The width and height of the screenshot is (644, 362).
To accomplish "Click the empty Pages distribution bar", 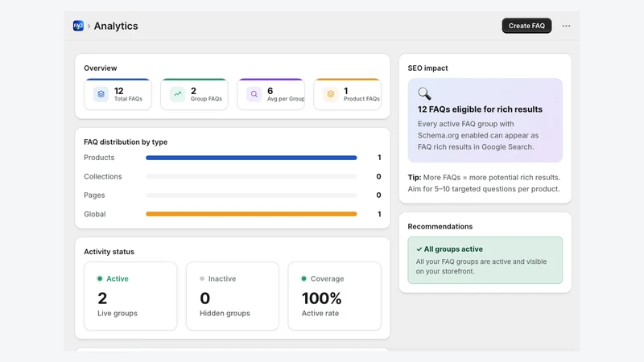I will point(251,195).
